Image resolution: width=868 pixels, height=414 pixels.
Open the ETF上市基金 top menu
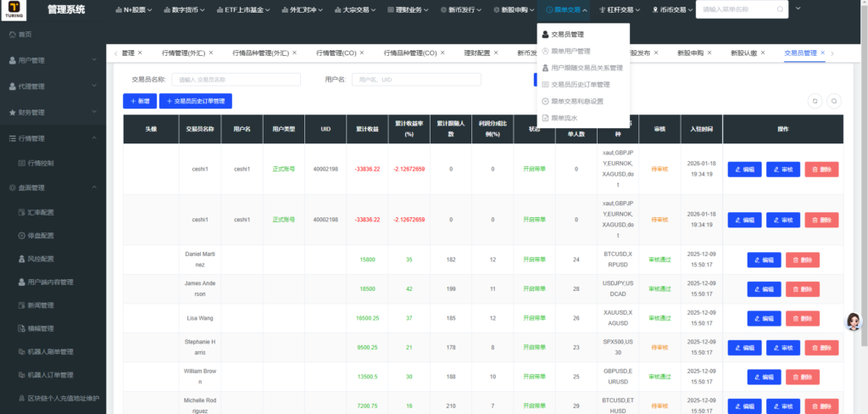click(244, 10)
